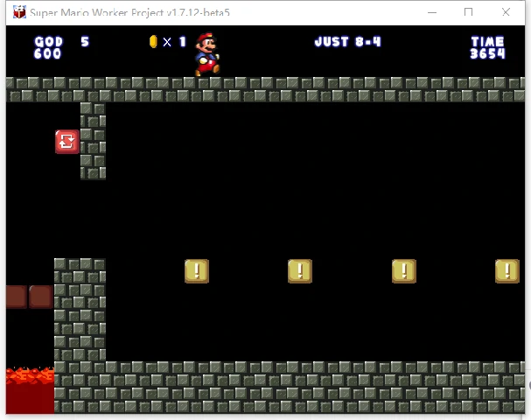Close the Super Mario Worker window
This screenshot has width=531, height=420.
click(x=506, y=12)
